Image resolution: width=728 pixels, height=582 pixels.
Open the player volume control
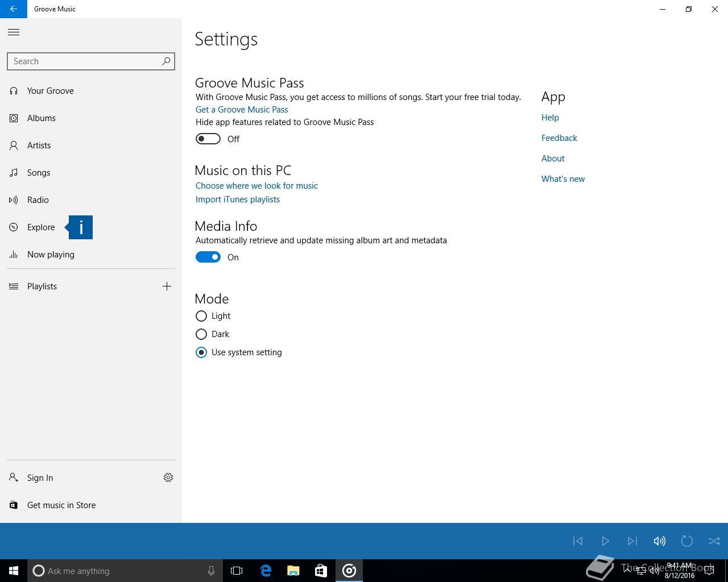tap(660, 541)
